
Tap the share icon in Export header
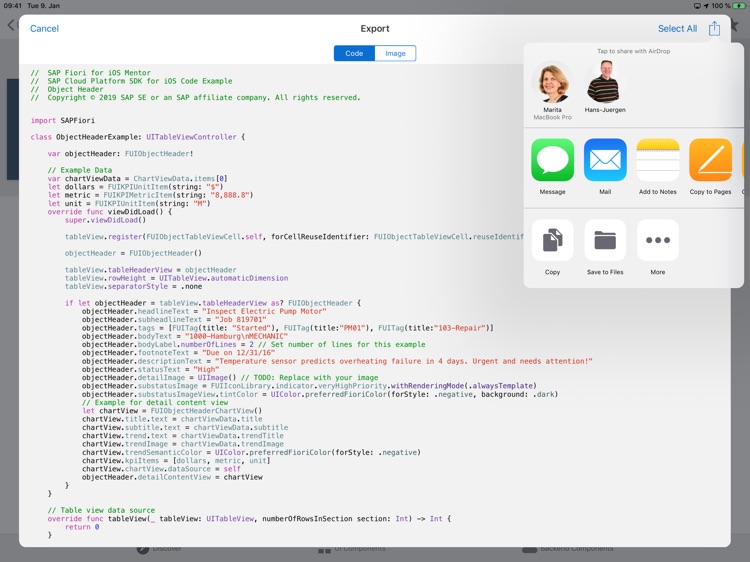pos(714,28)
